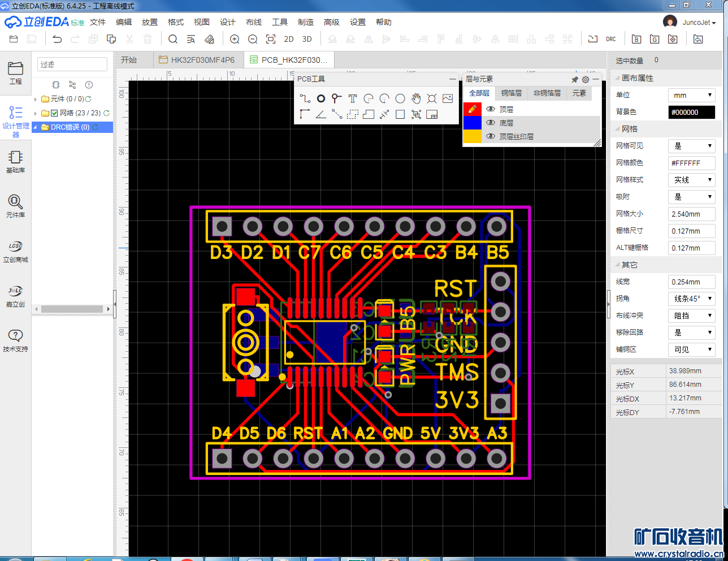
Task: Click the 背景色 #000000 color swatch
Action: (x=691, y=113)
